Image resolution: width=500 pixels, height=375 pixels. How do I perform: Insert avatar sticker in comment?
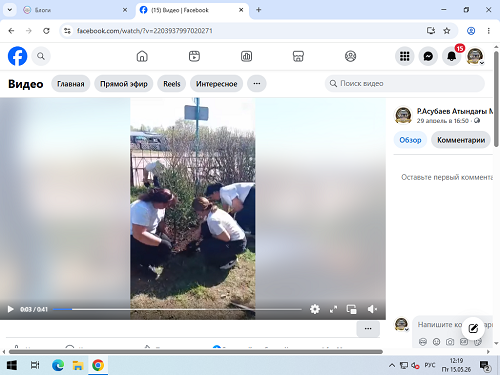click(x=423, y=342)
